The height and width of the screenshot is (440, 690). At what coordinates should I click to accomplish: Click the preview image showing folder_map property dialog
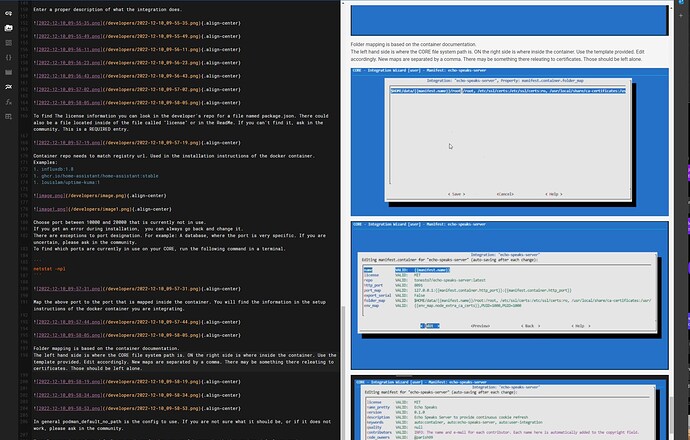coord(510,142)
